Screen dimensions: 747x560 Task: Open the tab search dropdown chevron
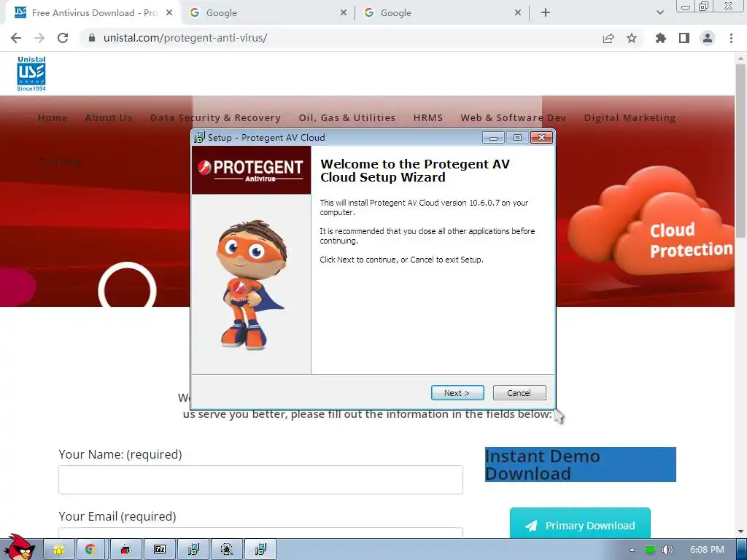tap(659, 13)
